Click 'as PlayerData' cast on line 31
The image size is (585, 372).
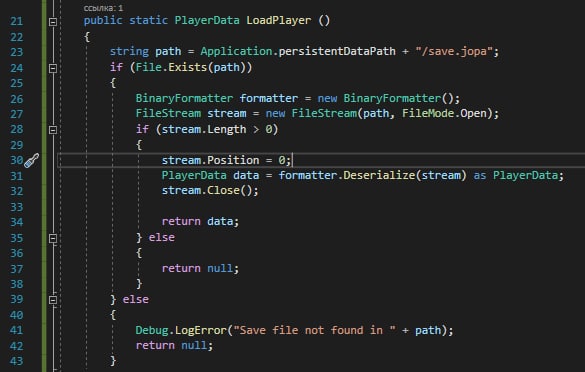516,175
